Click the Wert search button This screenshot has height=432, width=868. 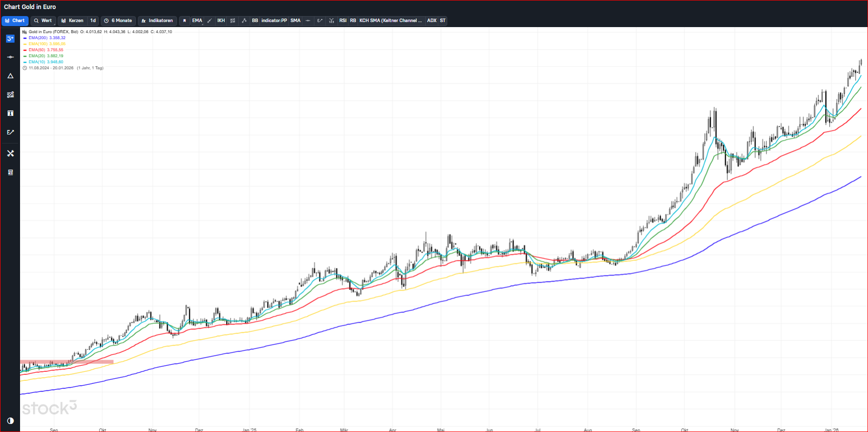pyautogui.click(x=43, y=21)
